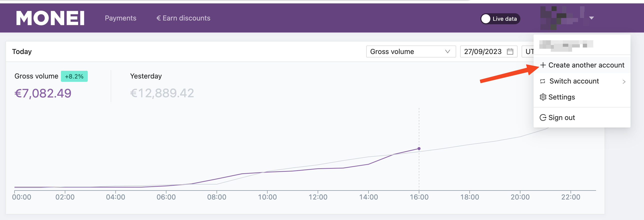Click the Settings gear icon
The image size is (644, 220).
click(543, 97)
